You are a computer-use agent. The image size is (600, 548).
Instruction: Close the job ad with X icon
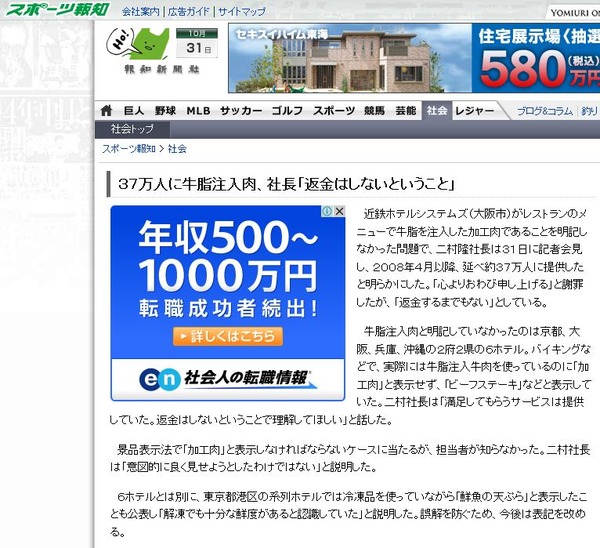click(x=339, y=211)
